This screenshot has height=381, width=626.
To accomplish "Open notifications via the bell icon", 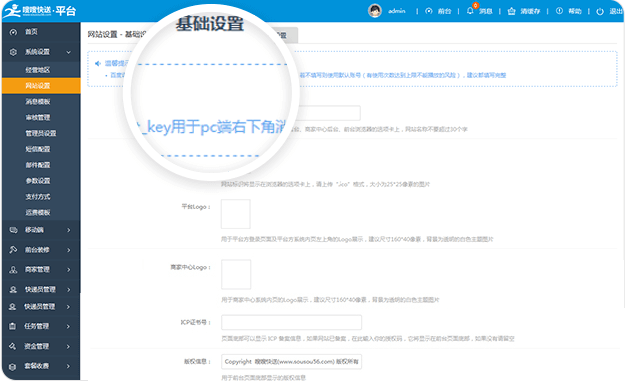I will click(470, 11).
